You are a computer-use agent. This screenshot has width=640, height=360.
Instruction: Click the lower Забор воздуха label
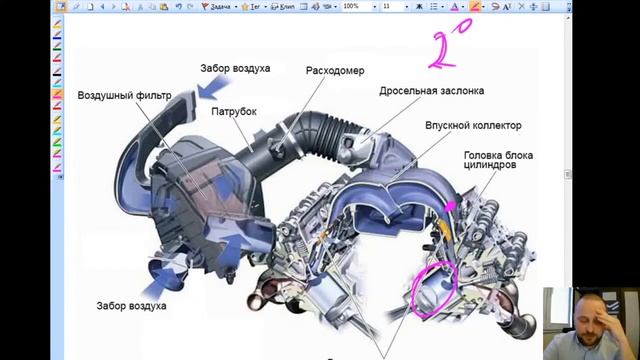(x=131, y=306)
